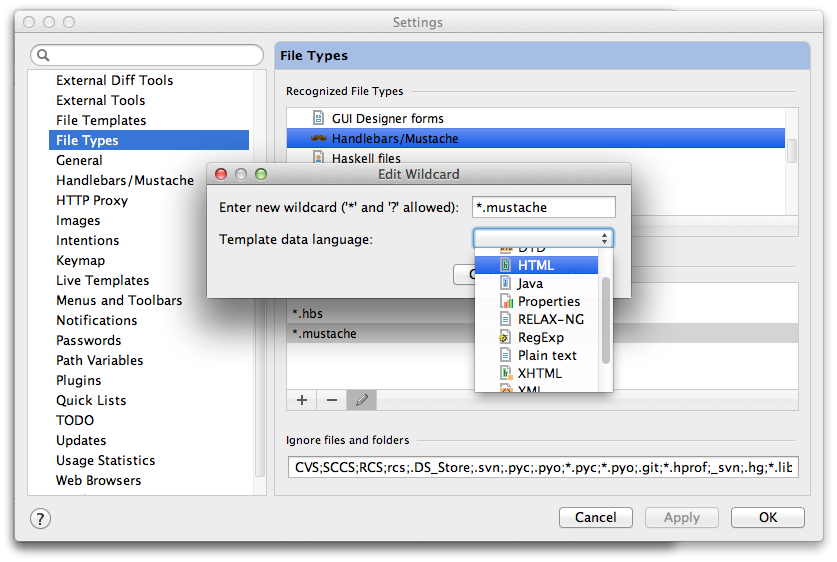Open Live Templates in the settings sidebar
837x562 pixels.
102,281
